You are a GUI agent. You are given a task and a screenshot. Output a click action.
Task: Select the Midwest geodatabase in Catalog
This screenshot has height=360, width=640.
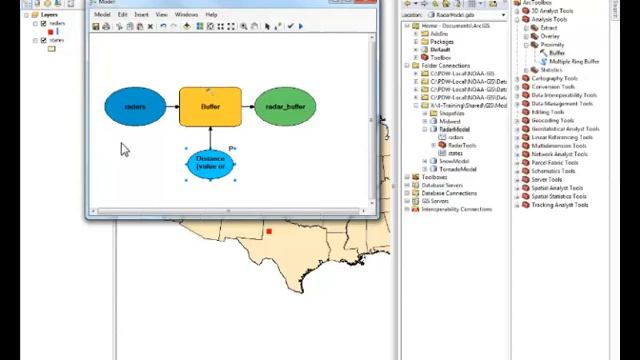point(450,121)
